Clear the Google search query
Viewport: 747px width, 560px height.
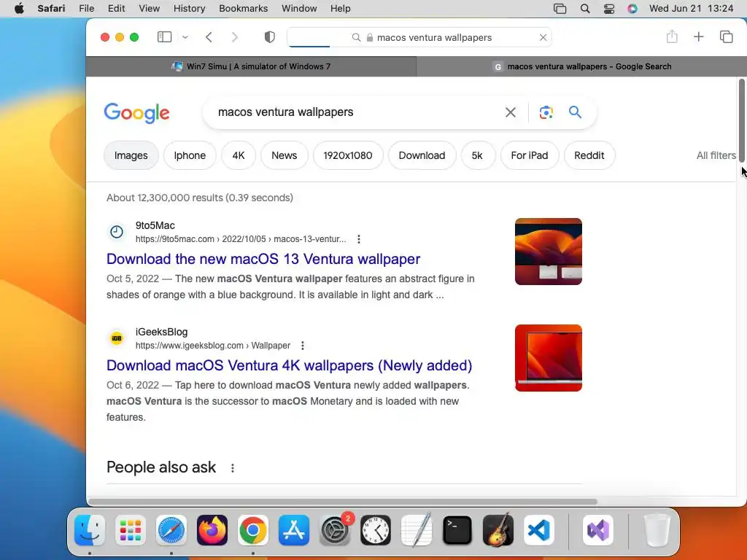click(510, 112)
